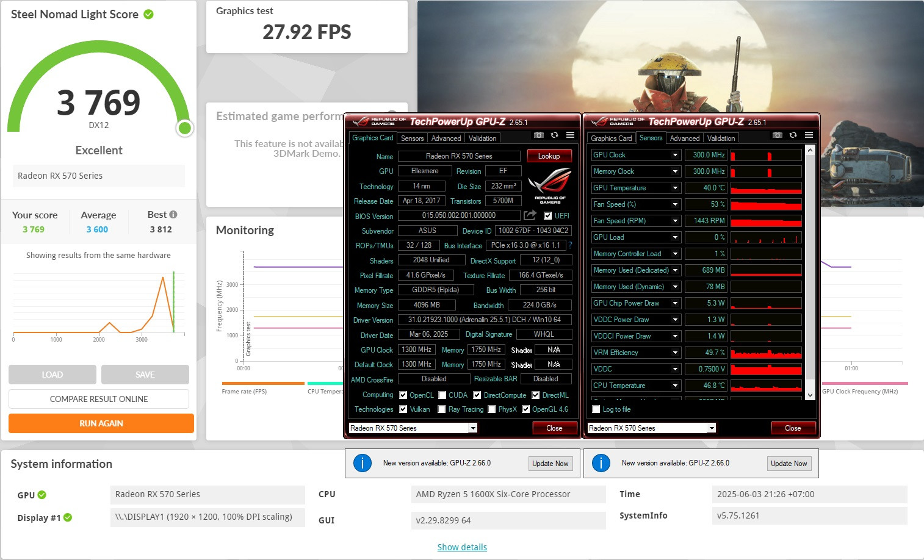
Task: Click the GPU Load sensor graph
Action: (766, 237)
